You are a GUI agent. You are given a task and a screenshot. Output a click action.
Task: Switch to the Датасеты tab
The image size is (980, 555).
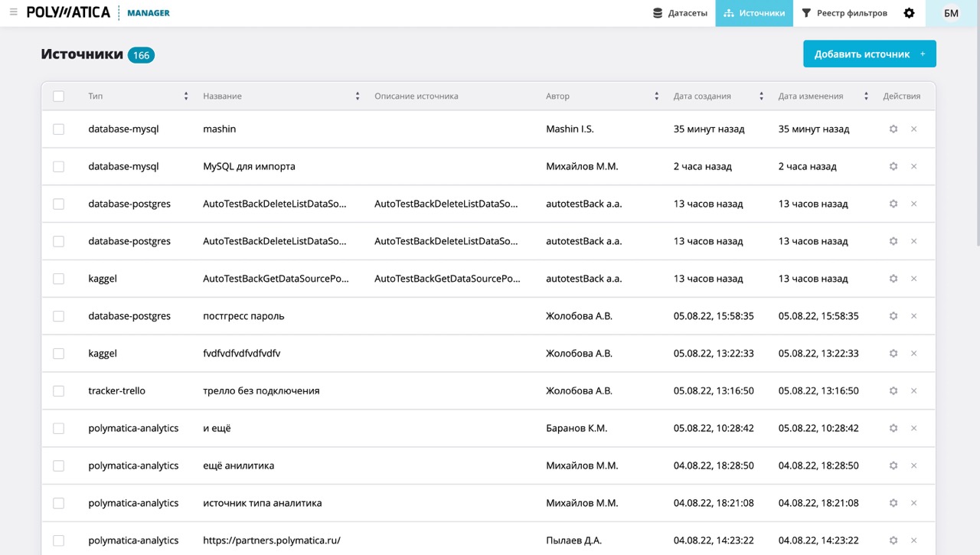click(680, 13)
